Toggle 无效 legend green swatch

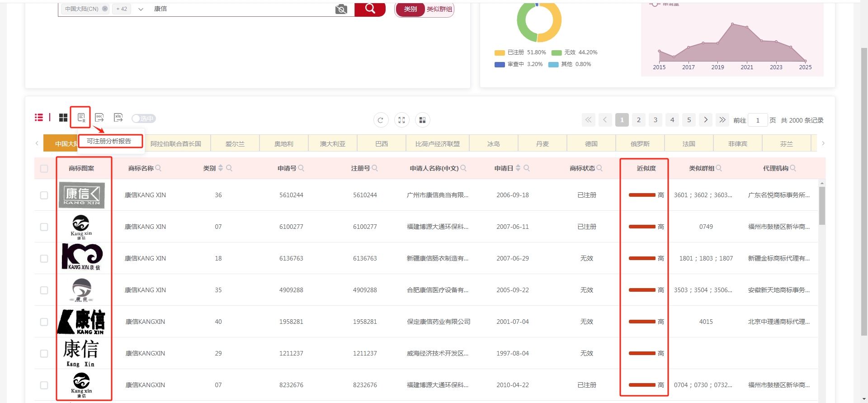(x=557, y=52)
